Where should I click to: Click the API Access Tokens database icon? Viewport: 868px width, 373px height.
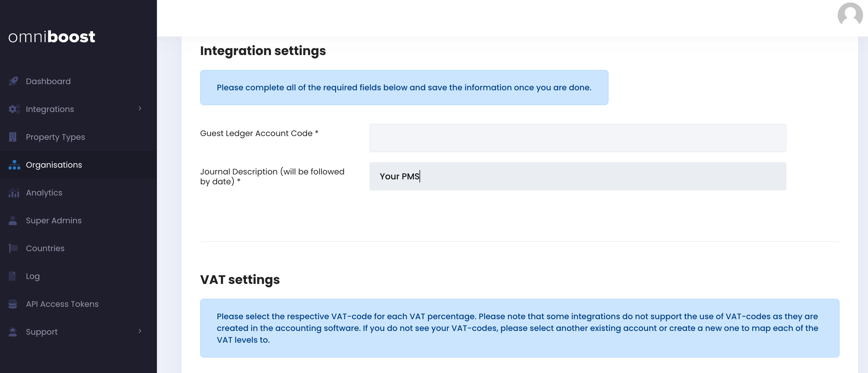13,304
